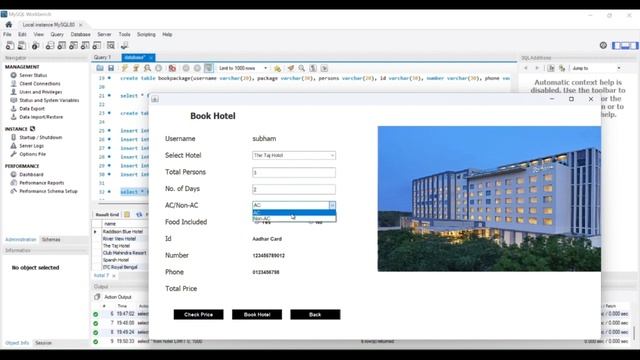Image resolution: width=640 pixels, height=360 pixels.
Task: Toggle invisible characters display icon
Action: tap(313, 68)
